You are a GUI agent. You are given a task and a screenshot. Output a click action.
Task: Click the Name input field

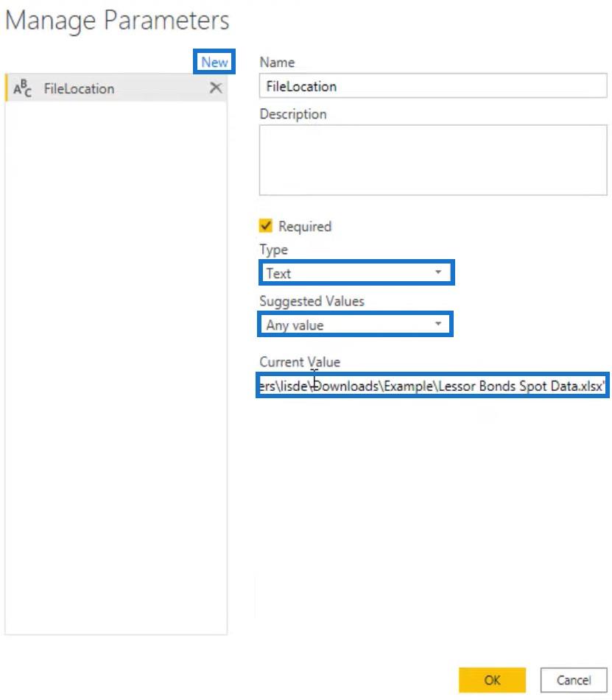(433, 85)
